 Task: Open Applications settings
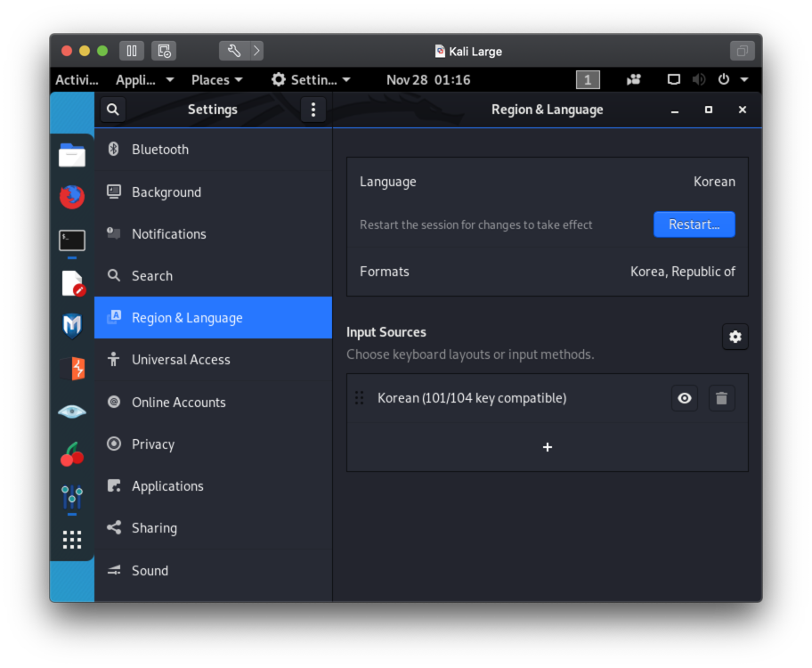click(x=214, y=486)
